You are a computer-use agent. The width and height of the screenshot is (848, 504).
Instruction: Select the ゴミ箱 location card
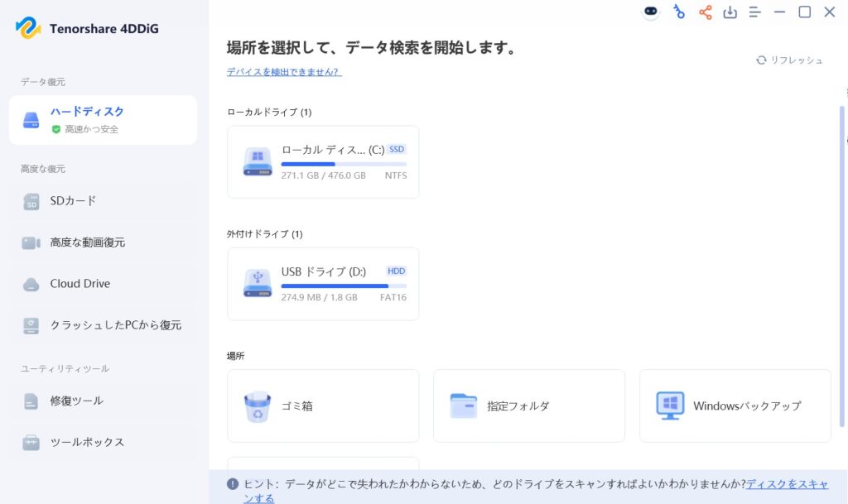[x=323, y=406]
